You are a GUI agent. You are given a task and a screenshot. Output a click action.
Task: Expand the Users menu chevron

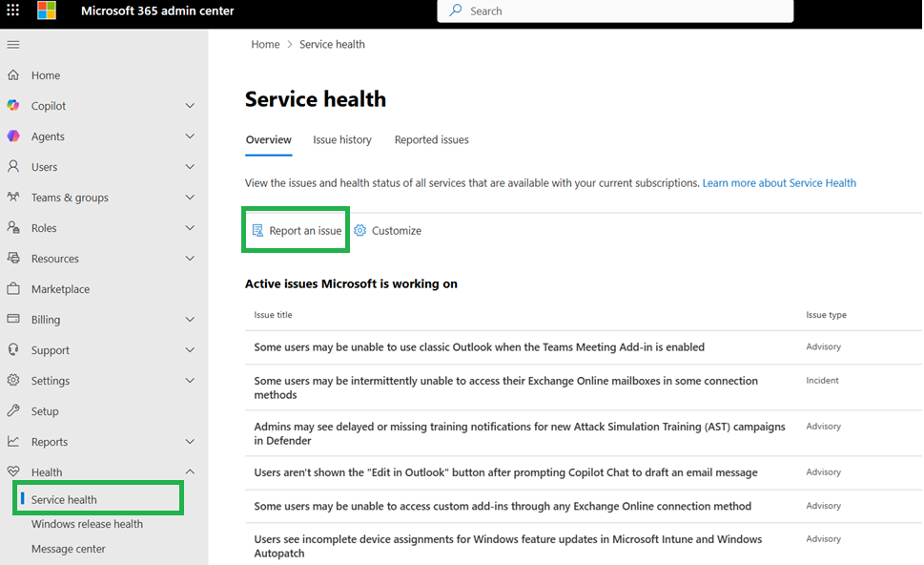click(x=190, y=167)
